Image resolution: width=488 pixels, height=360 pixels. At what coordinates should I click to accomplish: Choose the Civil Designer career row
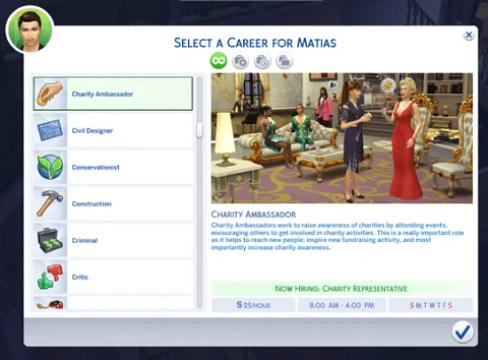click(113, 130)
